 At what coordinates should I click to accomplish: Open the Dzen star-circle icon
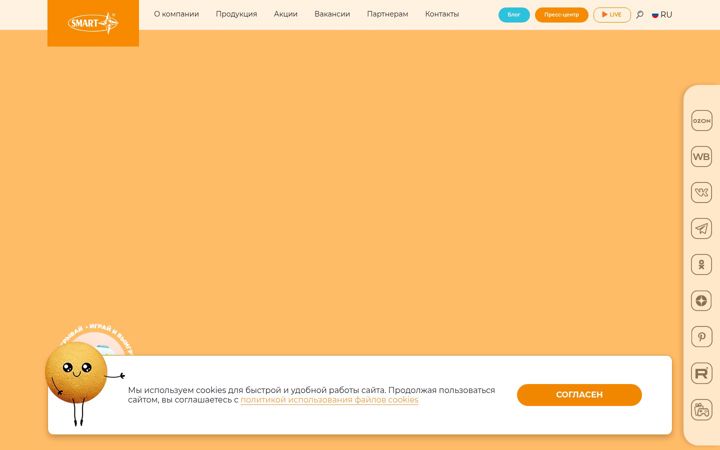[701, 300]
